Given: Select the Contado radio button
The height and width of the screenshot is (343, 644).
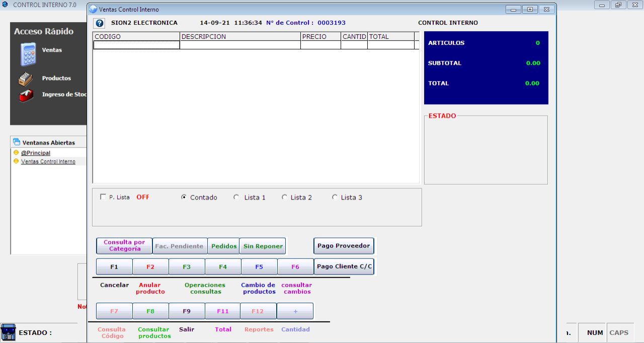Looking at the screenshot, I should coord(184,197).
